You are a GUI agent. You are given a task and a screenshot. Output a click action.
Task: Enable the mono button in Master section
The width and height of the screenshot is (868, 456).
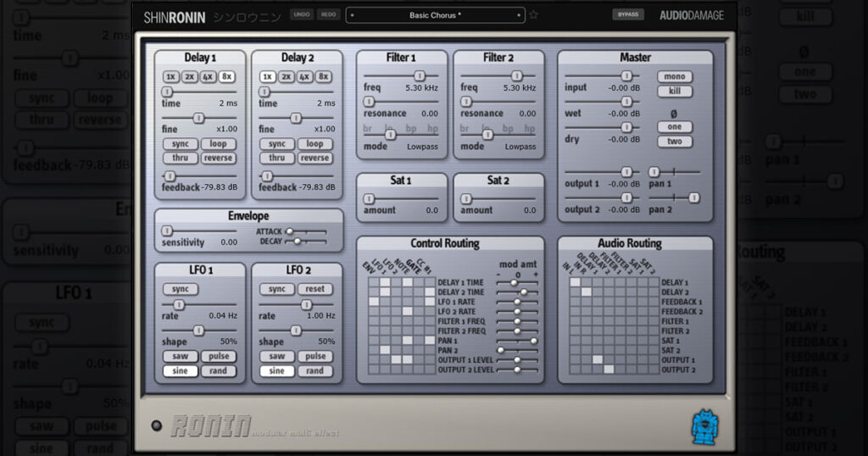point(674,76)
